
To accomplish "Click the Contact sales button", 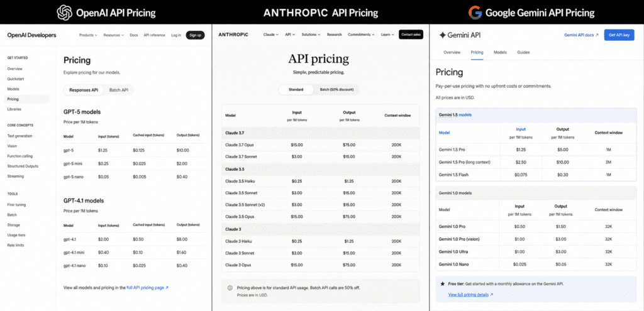I will (411, 35).
